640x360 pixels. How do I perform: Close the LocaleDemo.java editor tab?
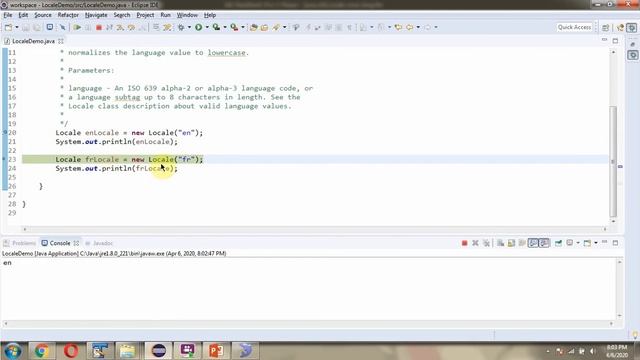[x=61, y=41]
